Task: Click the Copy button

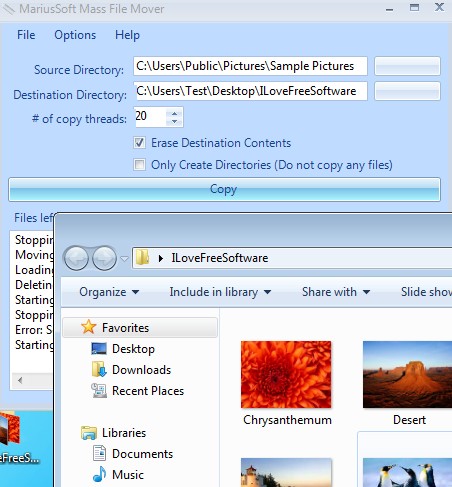Action: click(x=224, y=189)
